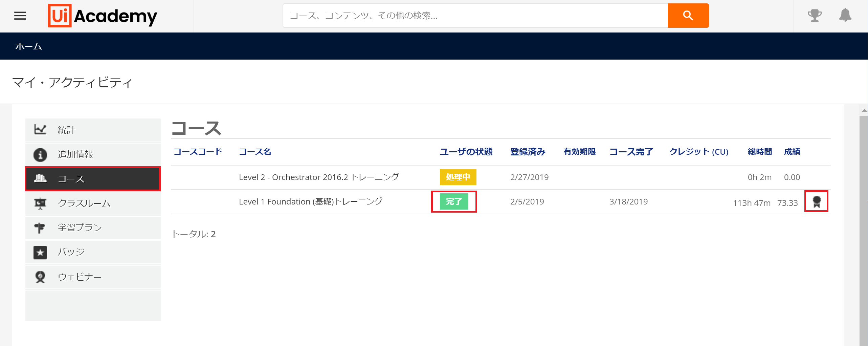Image resolution: width=868 pixels, height=346 pixels.
Task: Sort by 総時間 column header
Action: [x=760, y=152]
